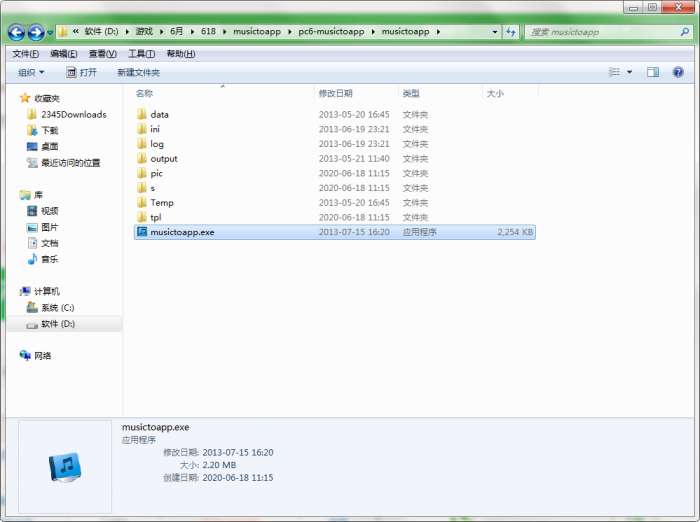Open the 查看(V) menu
Image resolution: width=700 pixels, height=522 pixels.
103,54
